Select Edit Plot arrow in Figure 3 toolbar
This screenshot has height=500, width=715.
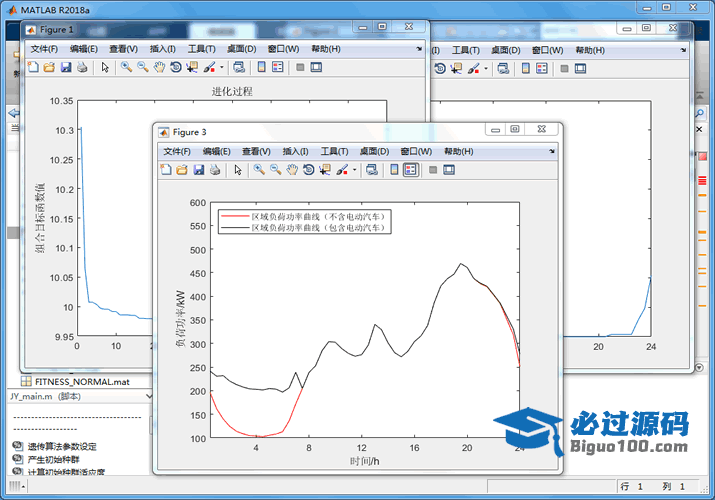238,170
